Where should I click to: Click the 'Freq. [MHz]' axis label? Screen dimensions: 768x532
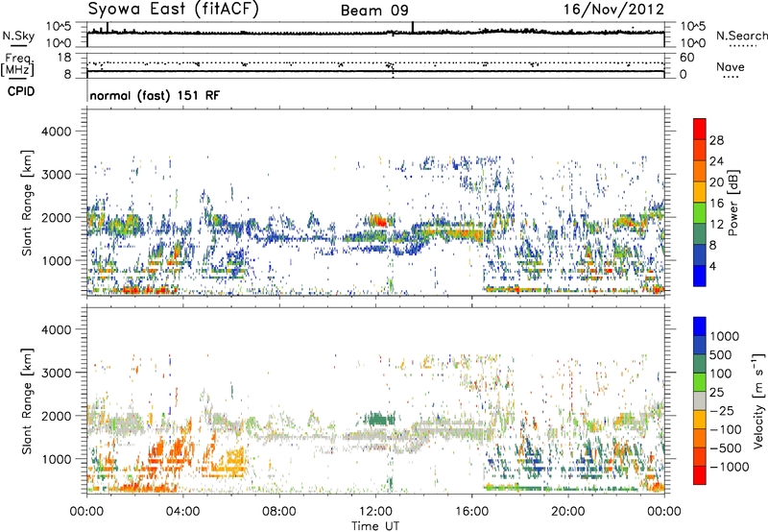(18, 64)
